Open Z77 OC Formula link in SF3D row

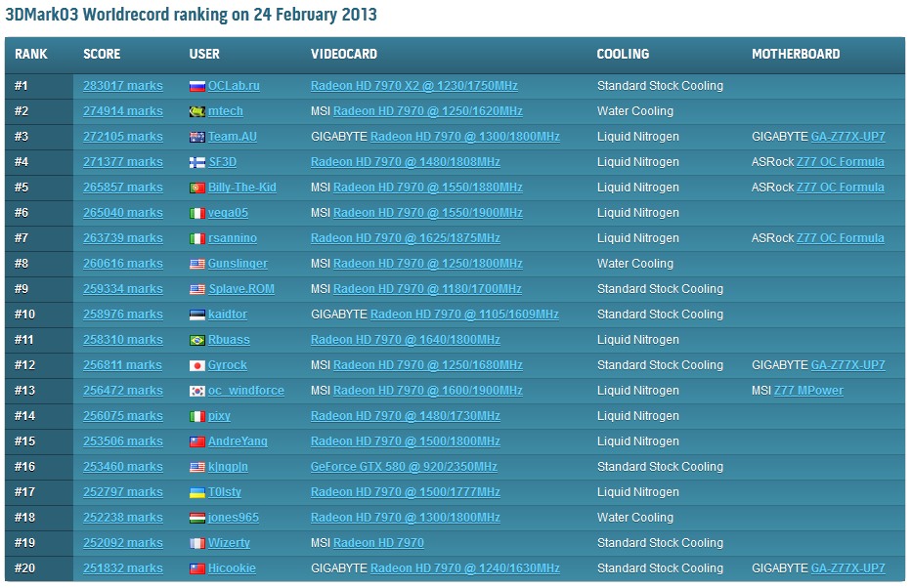pos(841,161)
